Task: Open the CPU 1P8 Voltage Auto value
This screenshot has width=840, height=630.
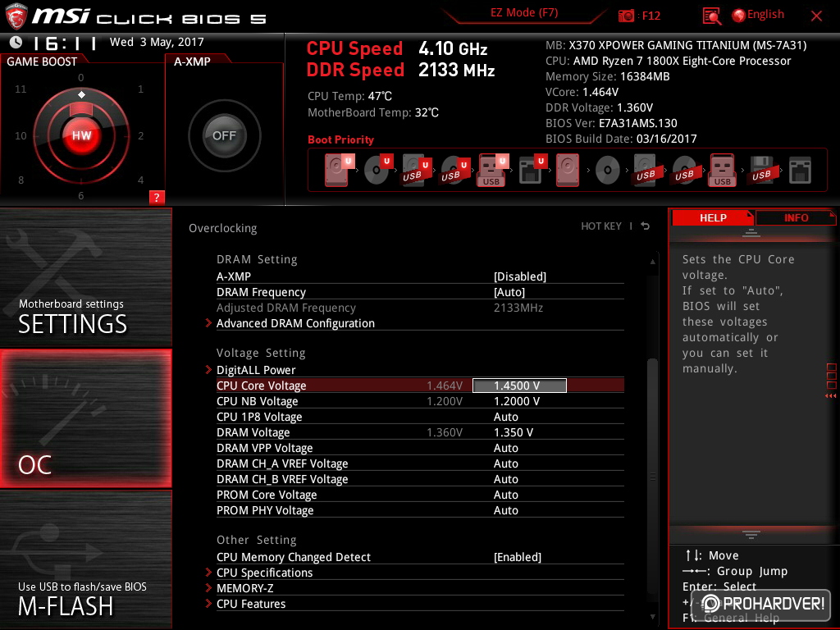Action: click(505, 417)
